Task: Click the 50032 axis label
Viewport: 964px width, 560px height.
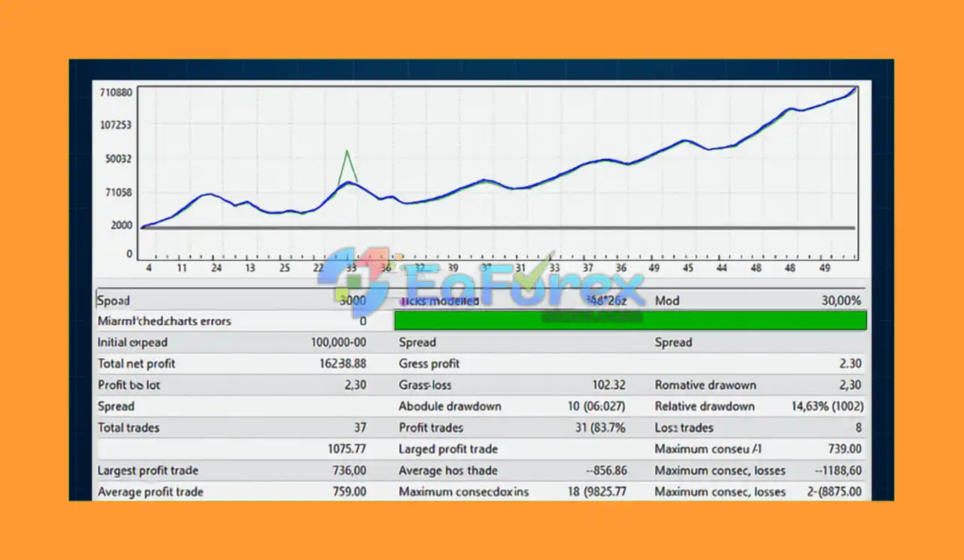Action: [x=118, y=159]
